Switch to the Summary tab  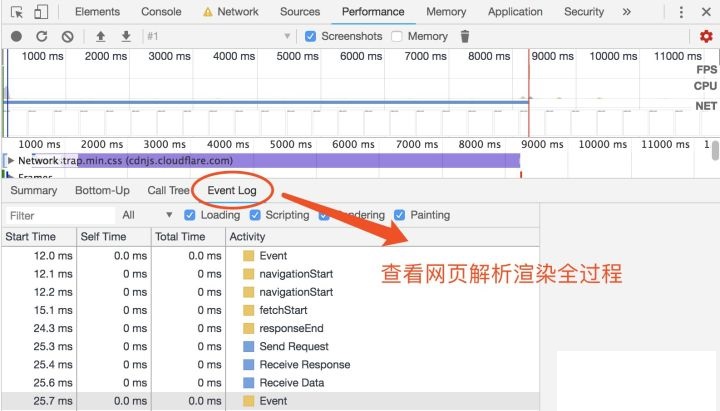point(34,191)
